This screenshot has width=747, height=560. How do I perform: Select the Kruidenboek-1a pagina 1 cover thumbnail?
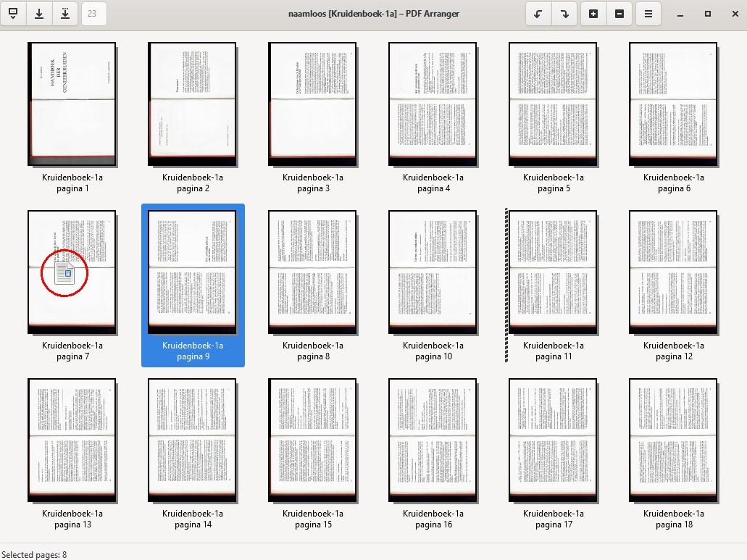[x=72, y=104]
